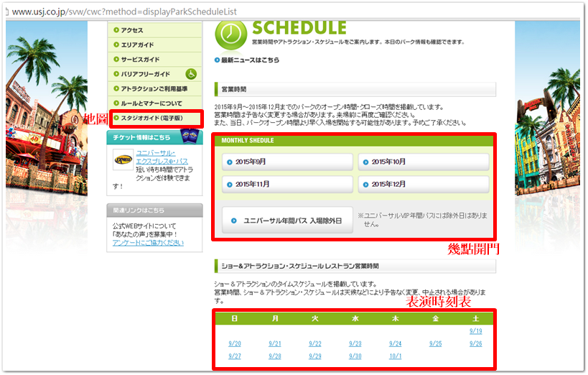Open the 2015年12月 monthly schedule

pos(424,185)
